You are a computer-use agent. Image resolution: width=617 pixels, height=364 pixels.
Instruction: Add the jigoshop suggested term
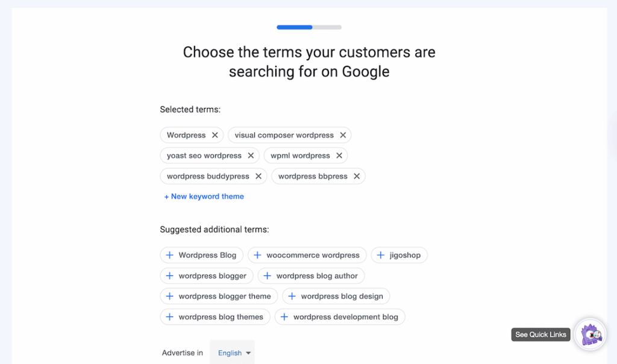399,255
